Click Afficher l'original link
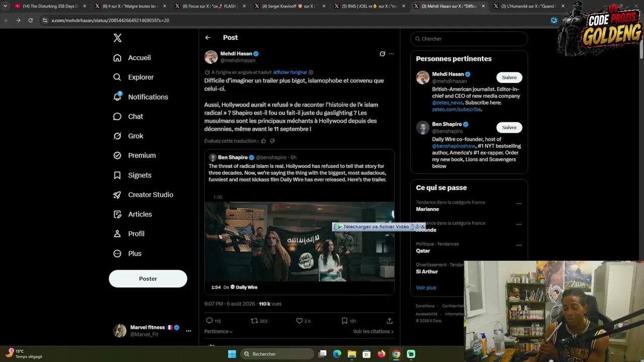 [290, 72]
